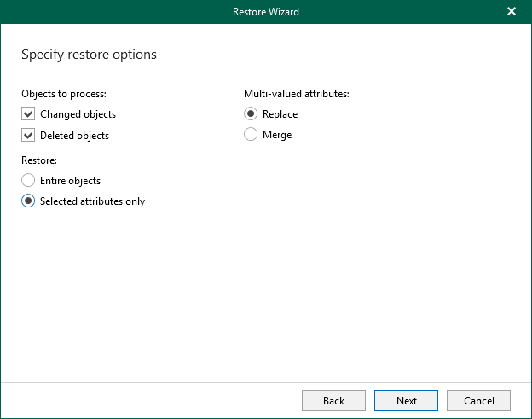Click the Deleted objects label text
The image size is (532, 419).
pyautogui.click(x=74, y=136)
